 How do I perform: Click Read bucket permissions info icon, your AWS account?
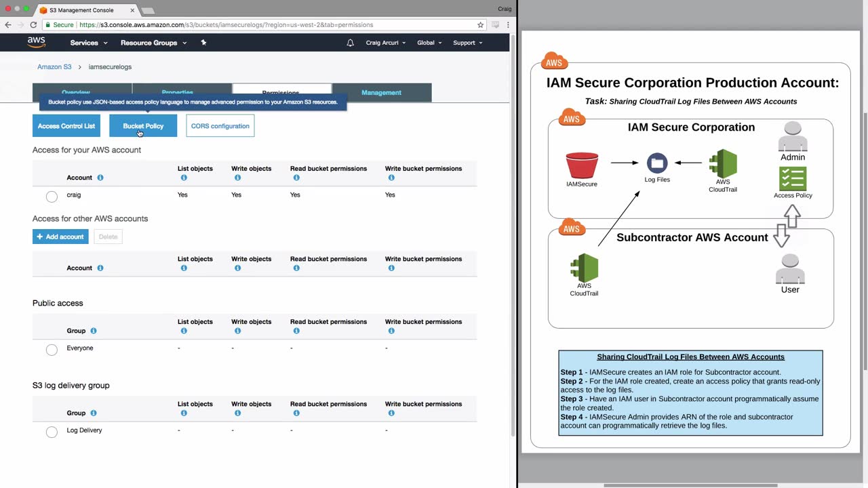pos(296,178)
